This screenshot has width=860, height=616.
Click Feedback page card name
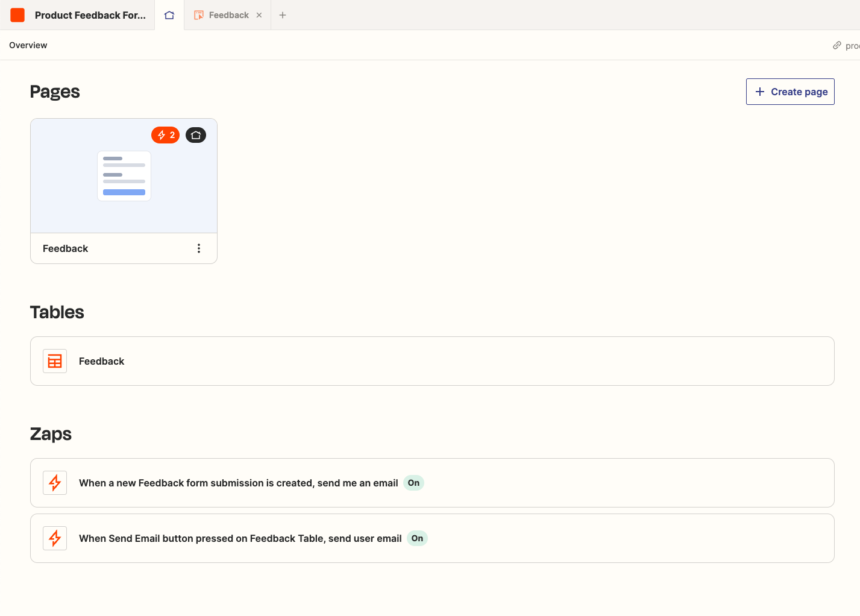[x=65, y=248]
